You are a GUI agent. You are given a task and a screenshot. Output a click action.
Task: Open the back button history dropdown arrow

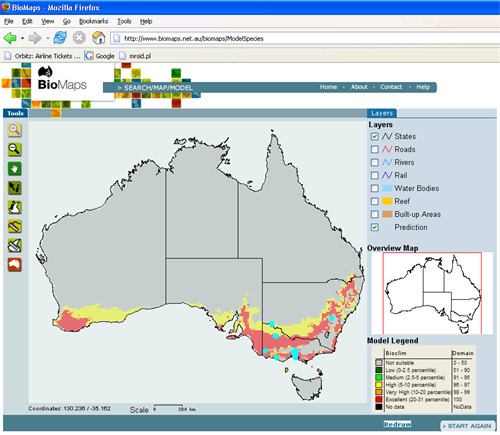coord(22,38)
